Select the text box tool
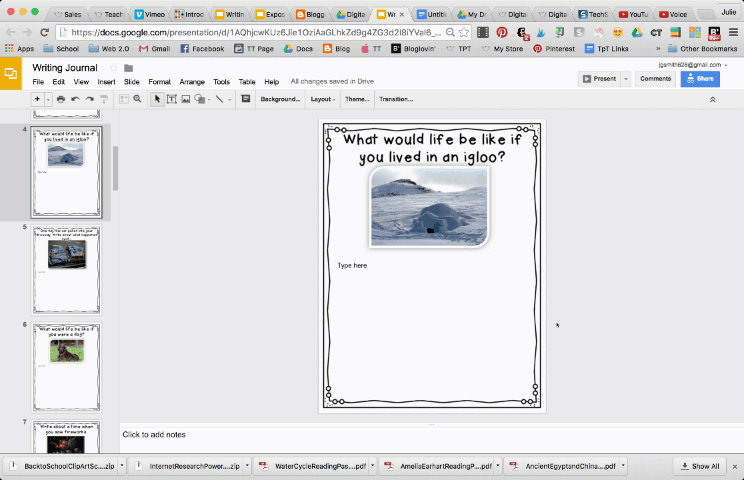The image size is (744, 480). (172, 99)
